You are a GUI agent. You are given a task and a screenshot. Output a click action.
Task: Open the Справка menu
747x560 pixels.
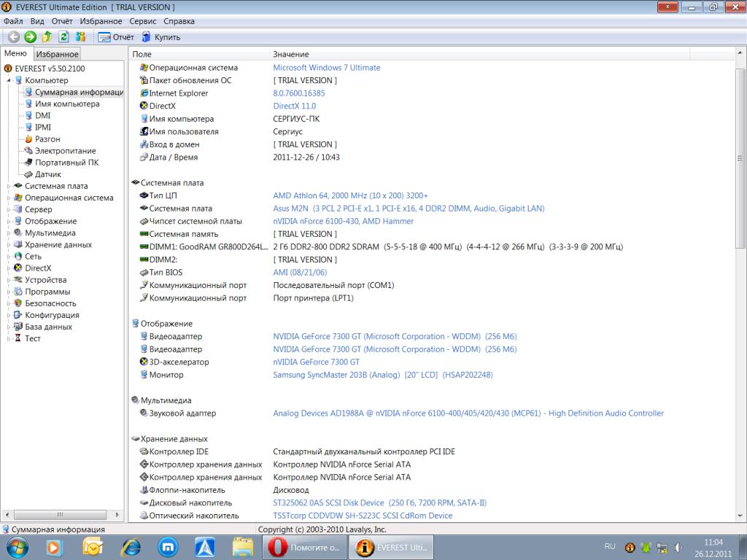point(179,21)
